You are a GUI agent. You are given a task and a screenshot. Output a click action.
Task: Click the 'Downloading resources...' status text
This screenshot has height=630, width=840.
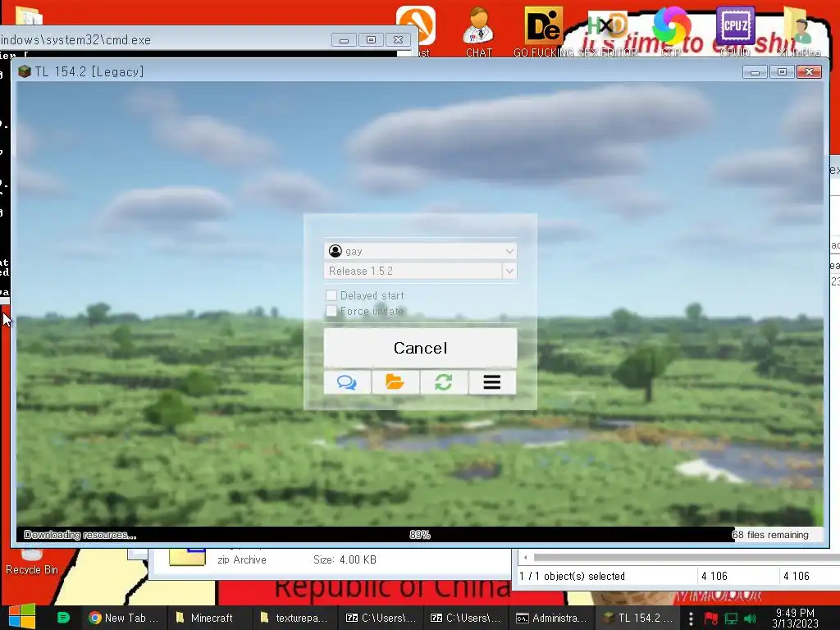click(80, 535)
